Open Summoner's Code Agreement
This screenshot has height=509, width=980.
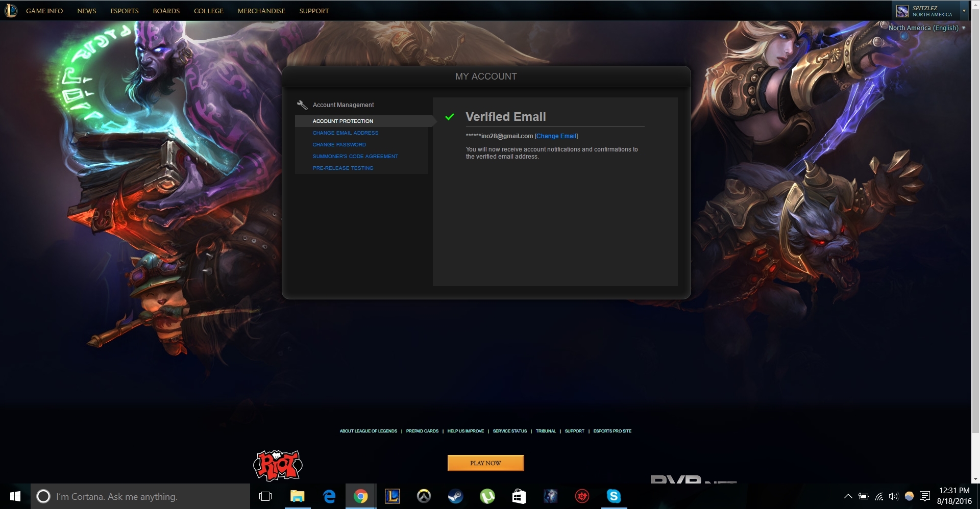[355, 156]
